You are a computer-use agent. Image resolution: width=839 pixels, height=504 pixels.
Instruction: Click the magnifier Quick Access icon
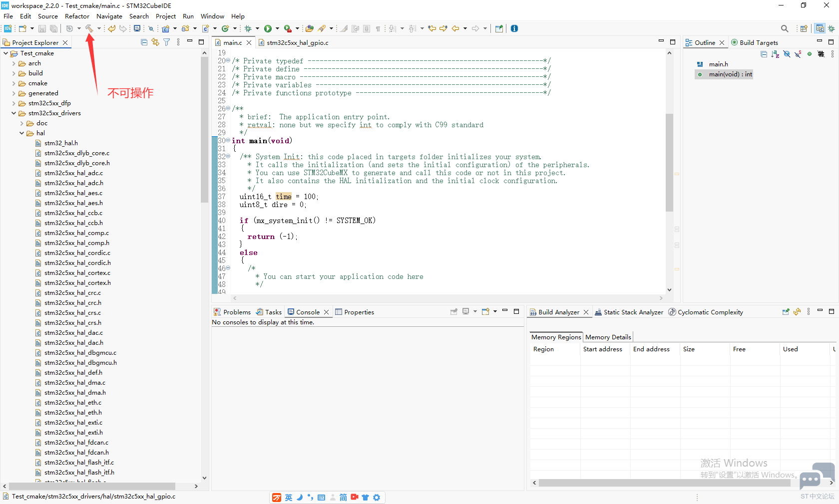[x=785, y=28]
